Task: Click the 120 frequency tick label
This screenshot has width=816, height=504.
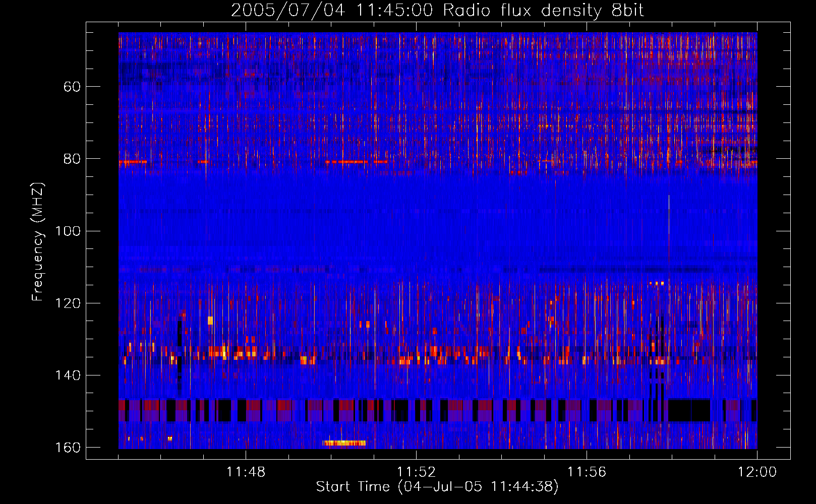Action: pyautogui.click(x=68, y=303)
